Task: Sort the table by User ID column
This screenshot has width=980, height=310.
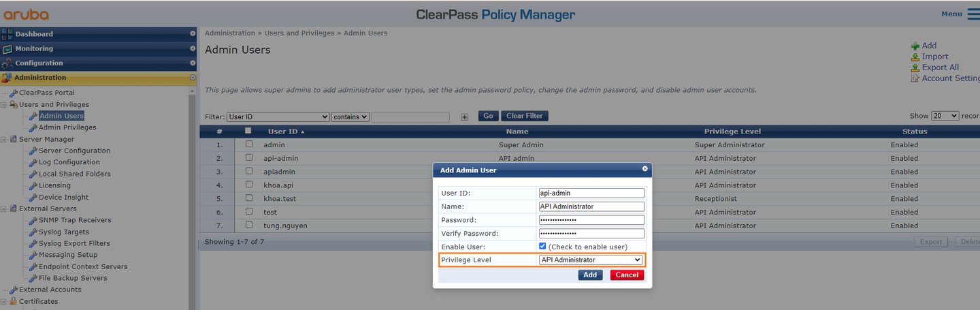Action: [x=286, y=131]
